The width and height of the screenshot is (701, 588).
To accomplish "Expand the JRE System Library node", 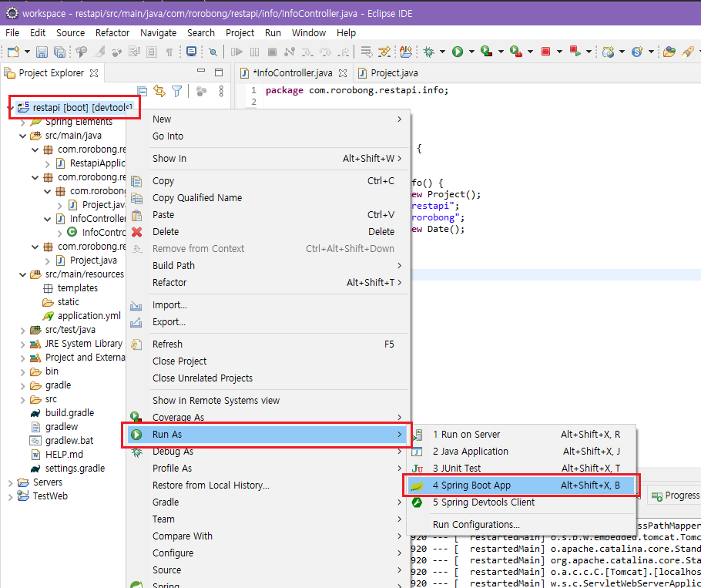I will pyautogui.click(x=23, y=344).
